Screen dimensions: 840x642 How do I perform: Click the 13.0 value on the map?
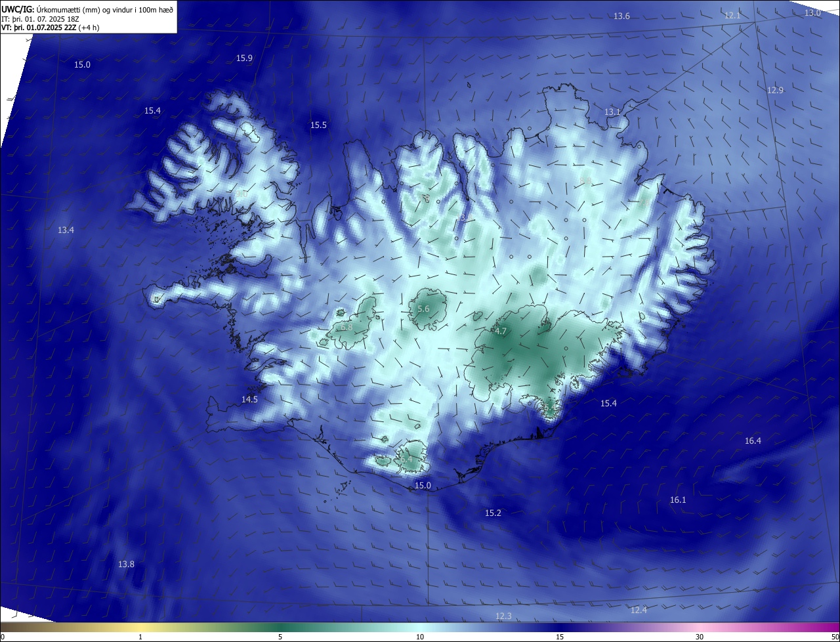[812, 13]
